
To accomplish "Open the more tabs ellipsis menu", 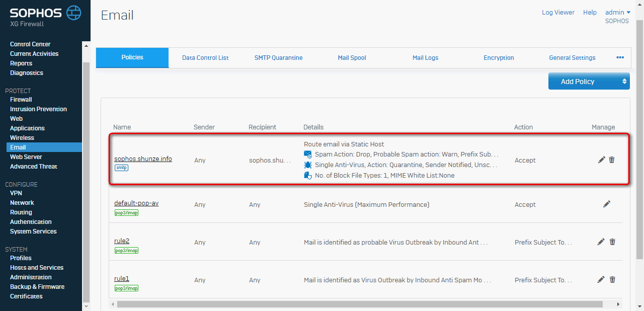I will [x=620, y=57].
